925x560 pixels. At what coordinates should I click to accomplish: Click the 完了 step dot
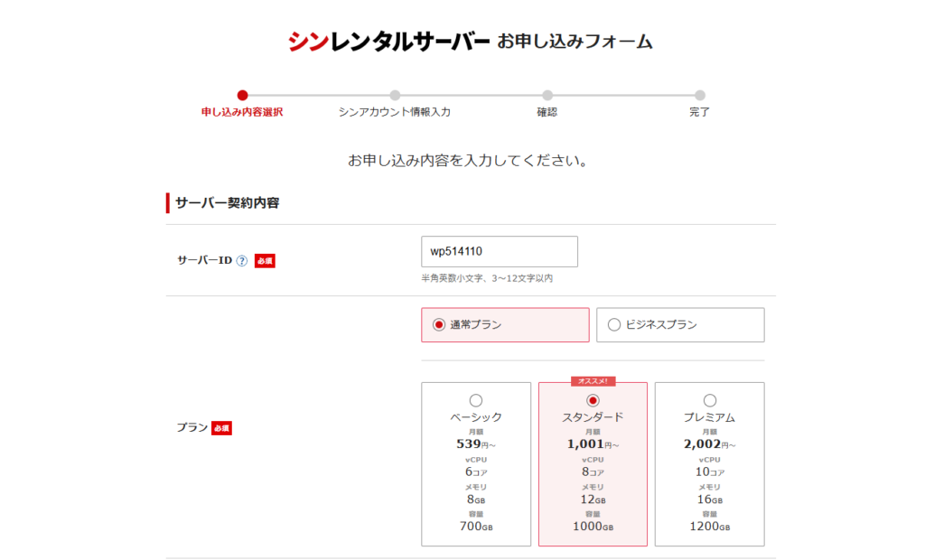pos(700,95)
